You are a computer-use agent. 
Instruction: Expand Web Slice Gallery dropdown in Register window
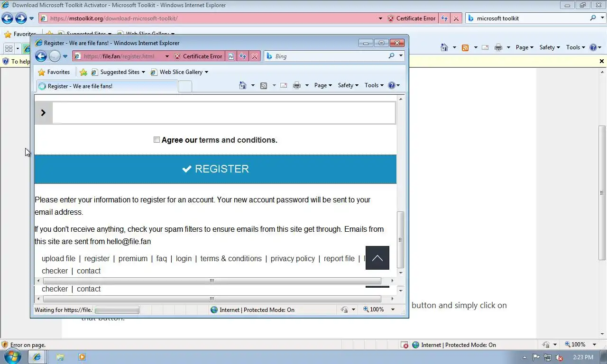click(x=206, y=72)
